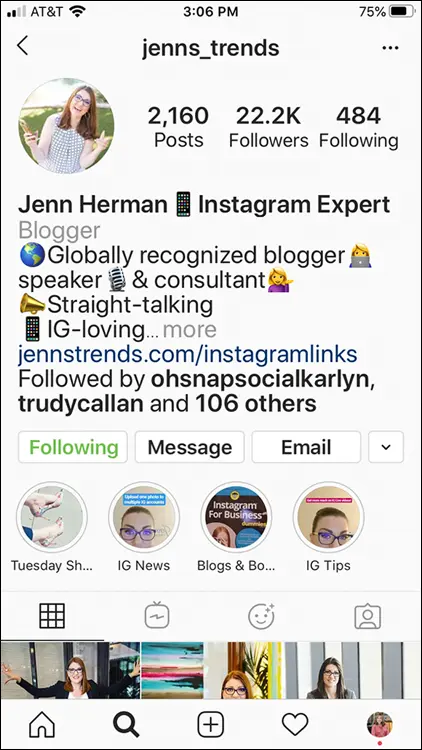Switch to the IGTV tab icon

pyautogui.click(x=157, y=616)
